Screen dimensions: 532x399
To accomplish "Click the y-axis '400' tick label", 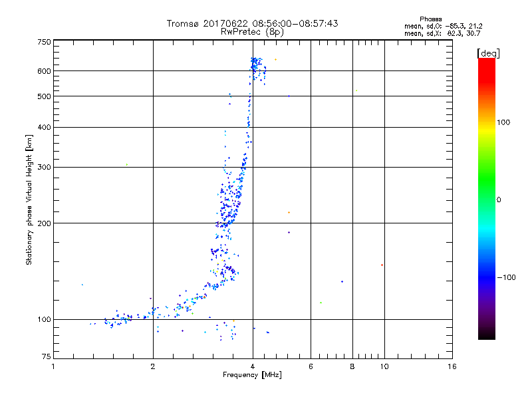I will (44, 128).
